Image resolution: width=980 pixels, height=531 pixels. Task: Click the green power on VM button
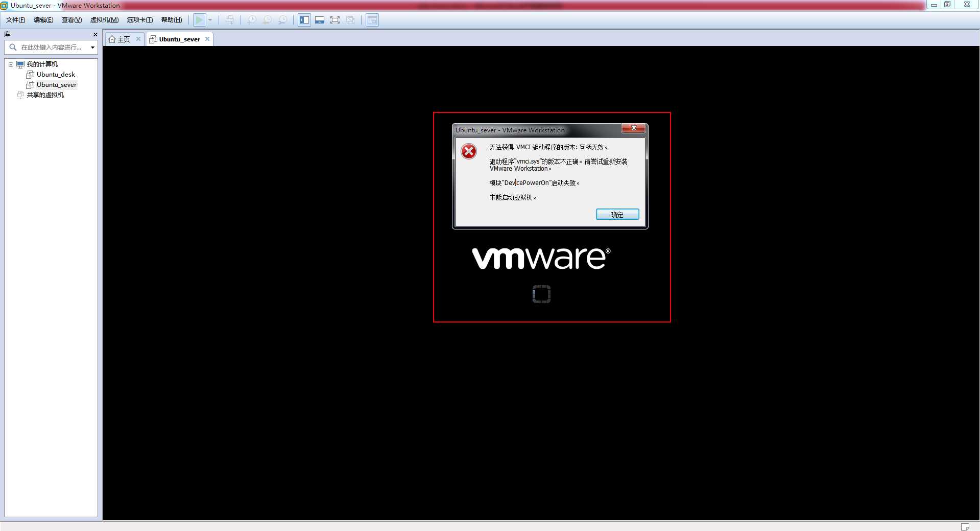click(199, 20)
